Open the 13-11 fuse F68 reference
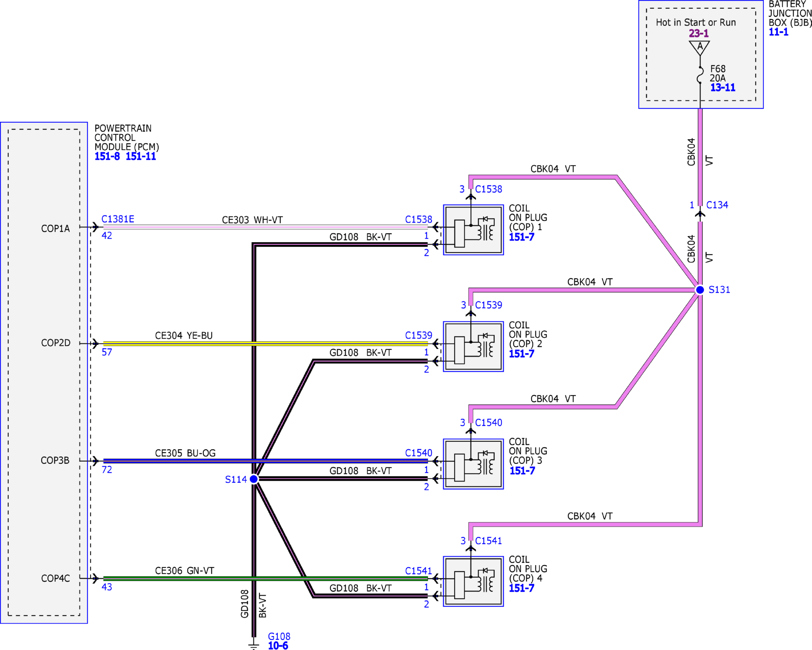The height and width of the screenshot is (650, 812). coord(723,88)
